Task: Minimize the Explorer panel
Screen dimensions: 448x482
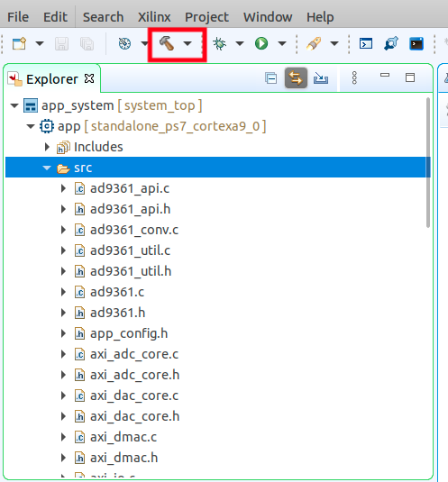Action: pos(385,75)
